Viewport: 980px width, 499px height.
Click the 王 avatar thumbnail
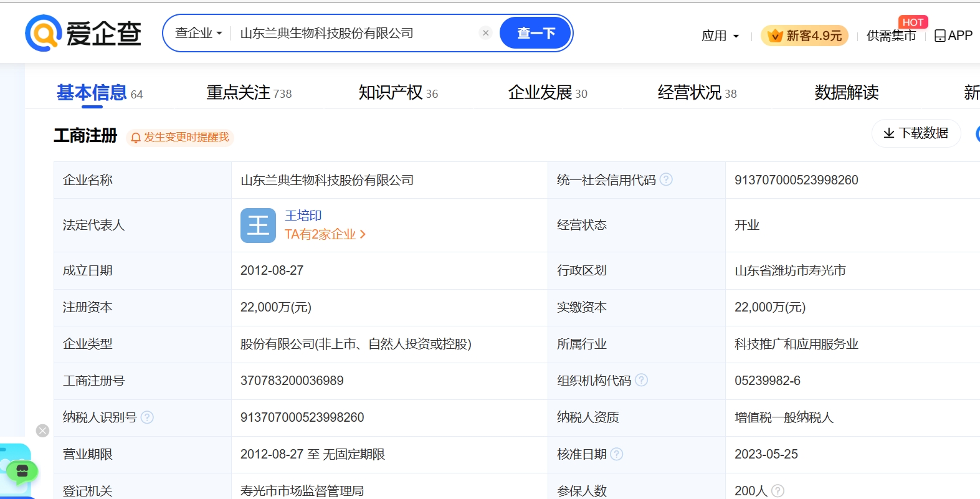pyautogui.click(x=258, y=226)
